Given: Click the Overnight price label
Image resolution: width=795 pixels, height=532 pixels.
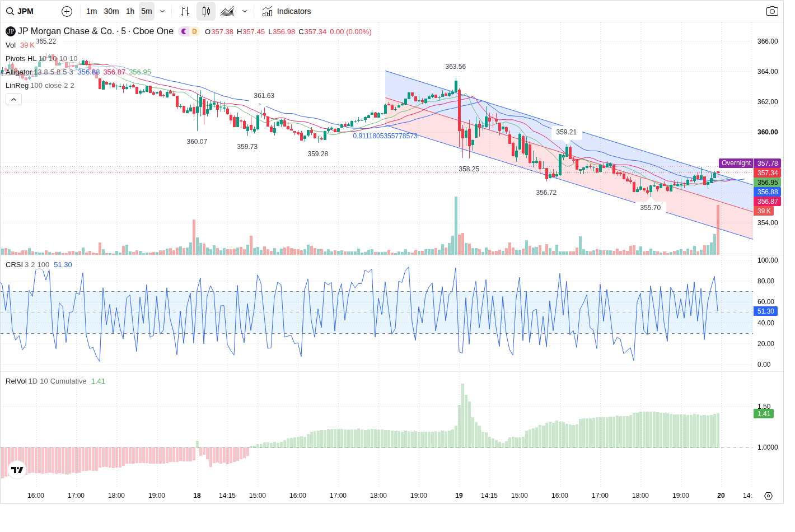Looking at the screenshot, I should point(736,163).
